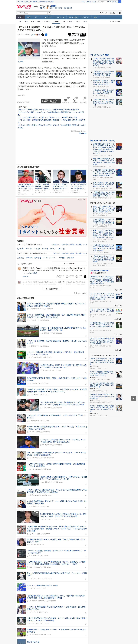Open 購入履歴
This screenshot has width=138, height=644.
tap(112, 13)
